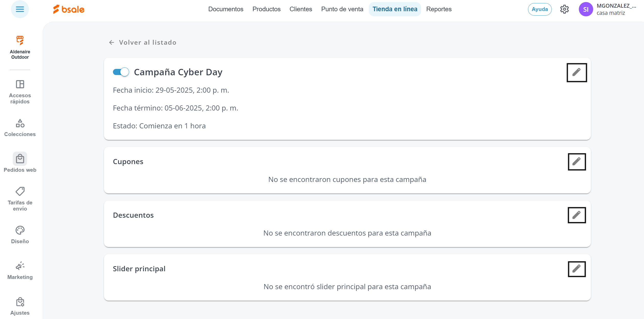Open the settings gear icon
Screen dimensions: 644x319
[x=564, y=9]
